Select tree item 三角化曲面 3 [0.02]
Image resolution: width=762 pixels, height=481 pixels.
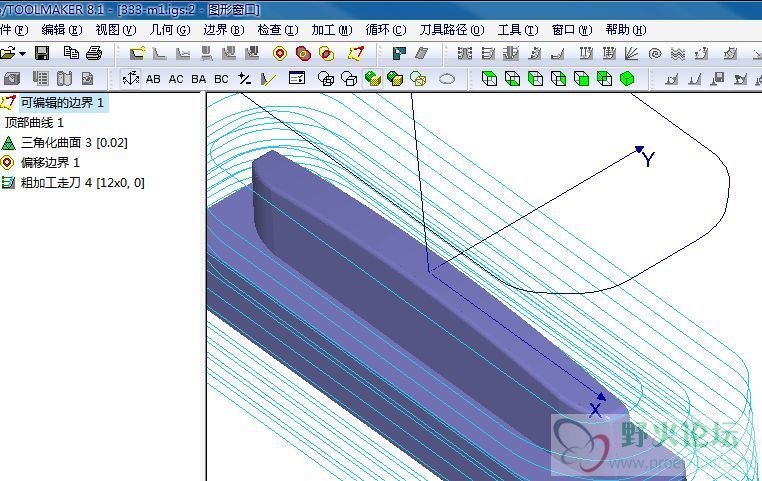(x=74, y=143)
